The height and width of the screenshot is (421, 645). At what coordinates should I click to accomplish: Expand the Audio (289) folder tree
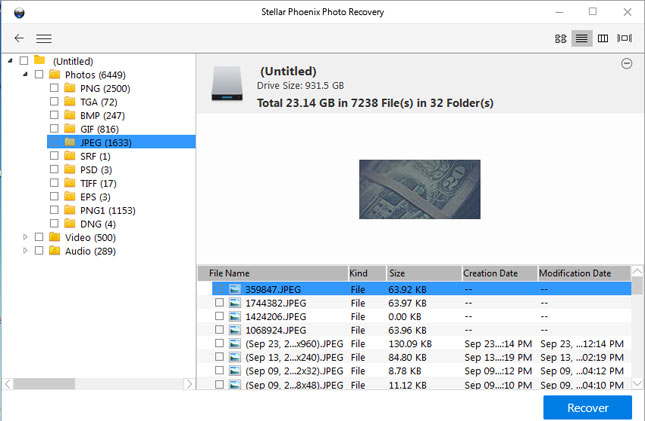[x=25, y=251]
